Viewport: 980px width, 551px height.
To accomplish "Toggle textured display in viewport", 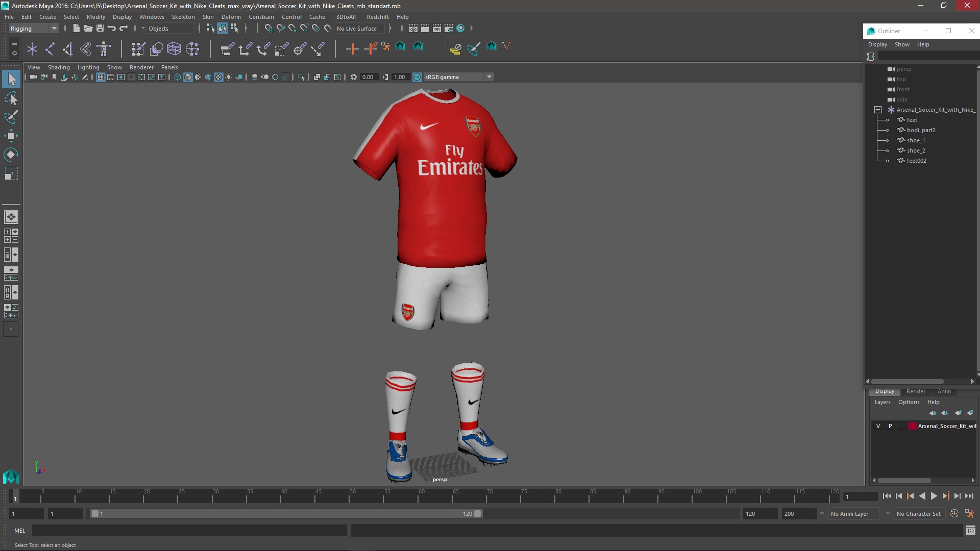I will point(218,77).
